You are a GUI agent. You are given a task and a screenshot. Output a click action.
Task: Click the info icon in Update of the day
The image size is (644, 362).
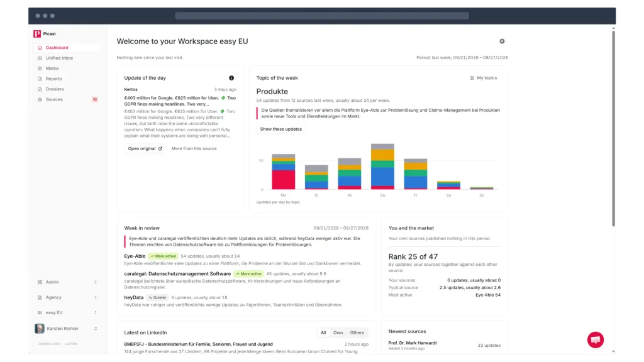(x=231, y=78)
